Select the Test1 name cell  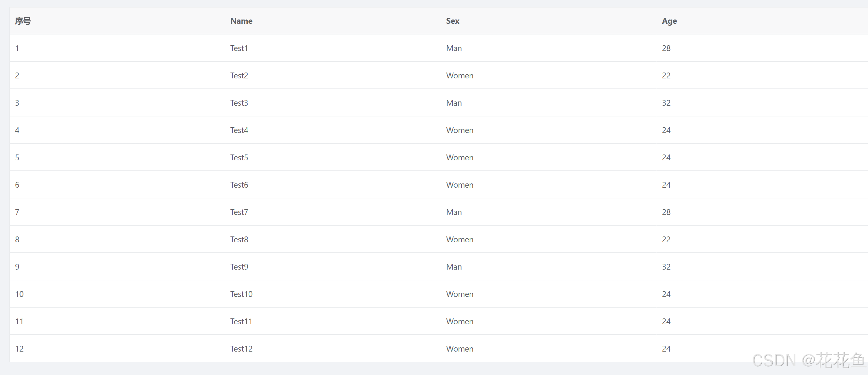click(239, 48)
